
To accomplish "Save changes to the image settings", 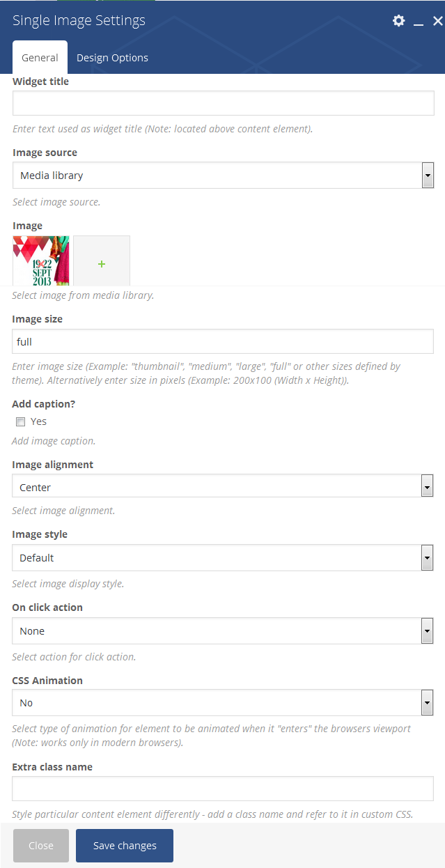I will pyautogui.click(x=125, y=846).
